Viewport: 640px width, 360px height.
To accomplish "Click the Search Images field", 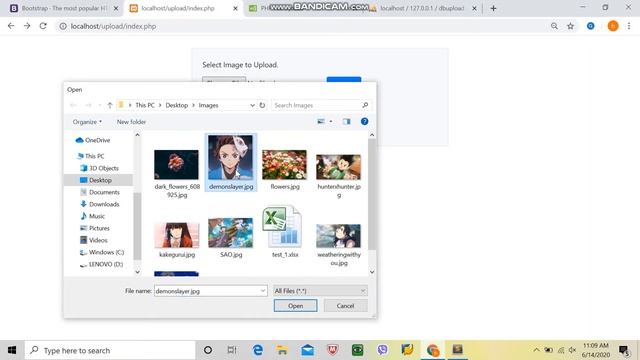I will coord(321,105).
